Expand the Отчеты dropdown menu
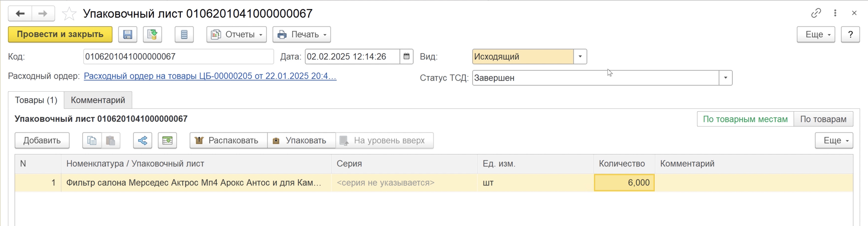This screenshot has width=868, height=226. click(x=237, y=34)
